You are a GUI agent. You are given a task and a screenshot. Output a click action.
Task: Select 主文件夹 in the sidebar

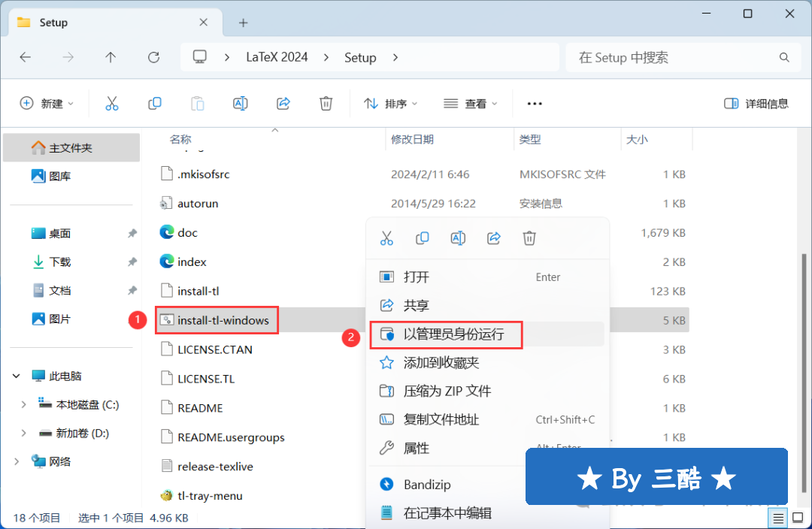[x=71, y=148]
